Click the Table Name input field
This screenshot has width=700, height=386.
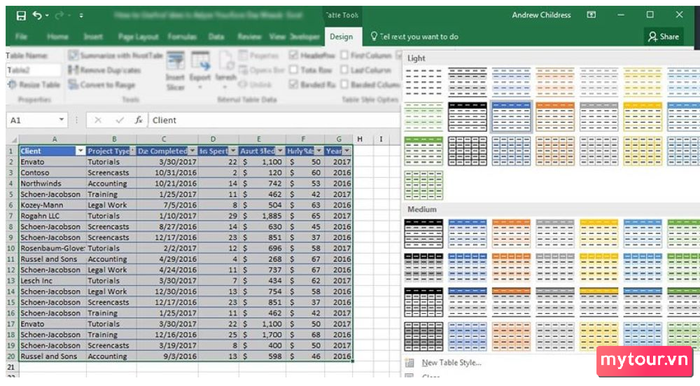pos(33,70)
